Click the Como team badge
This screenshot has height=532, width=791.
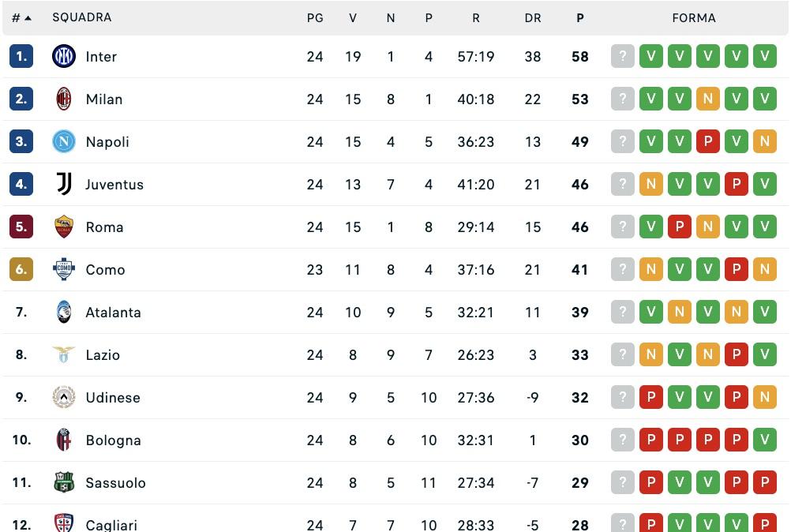tap(64, 269)
